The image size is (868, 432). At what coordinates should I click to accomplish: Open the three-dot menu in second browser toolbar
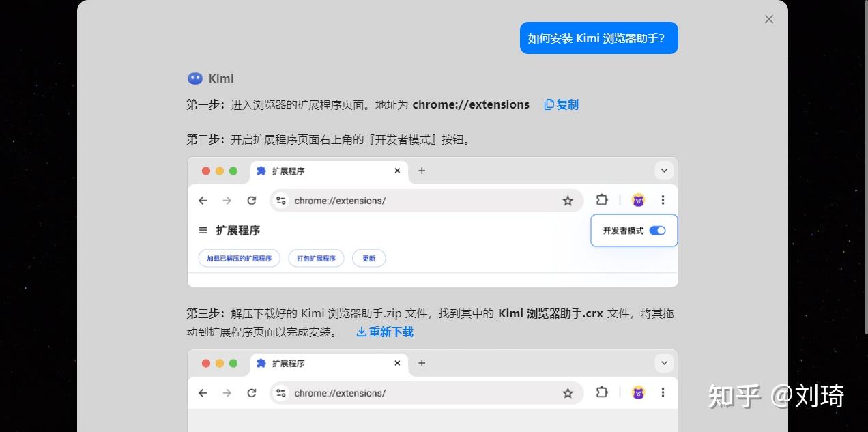click(x=663, y=392)
